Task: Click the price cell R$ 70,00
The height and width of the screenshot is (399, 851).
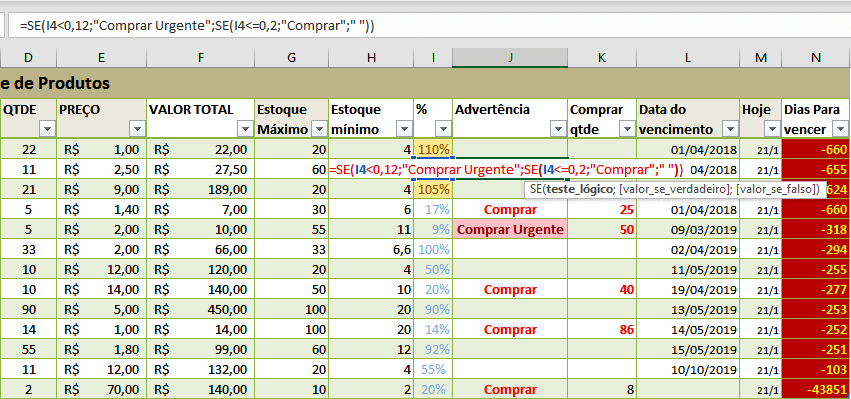Action: click(x=101, y=390)
